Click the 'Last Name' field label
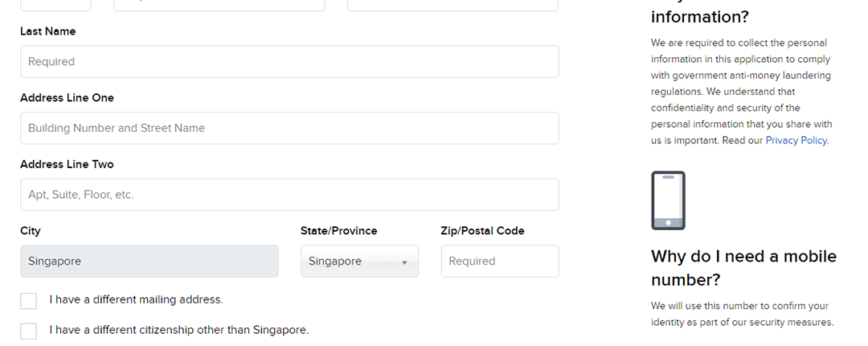868x346 pixels. pos(48,31)
